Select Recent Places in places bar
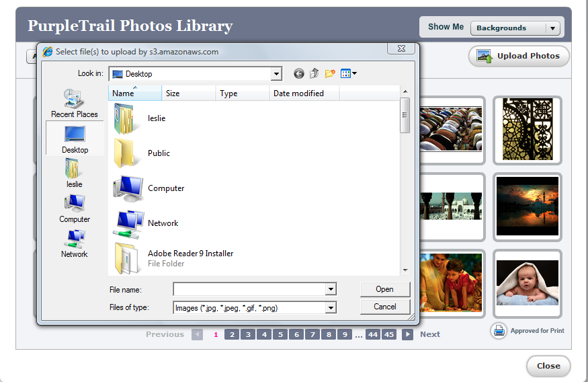 [74, 104]
